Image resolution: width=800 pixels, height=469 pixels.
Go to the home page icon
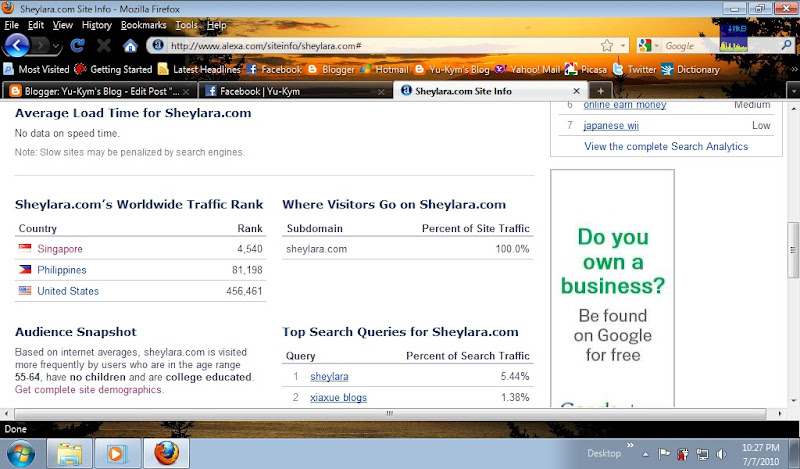click(130, 46)
